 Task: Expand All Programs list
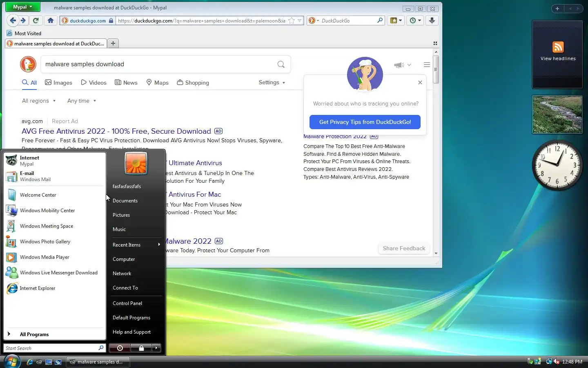point(55,334)
